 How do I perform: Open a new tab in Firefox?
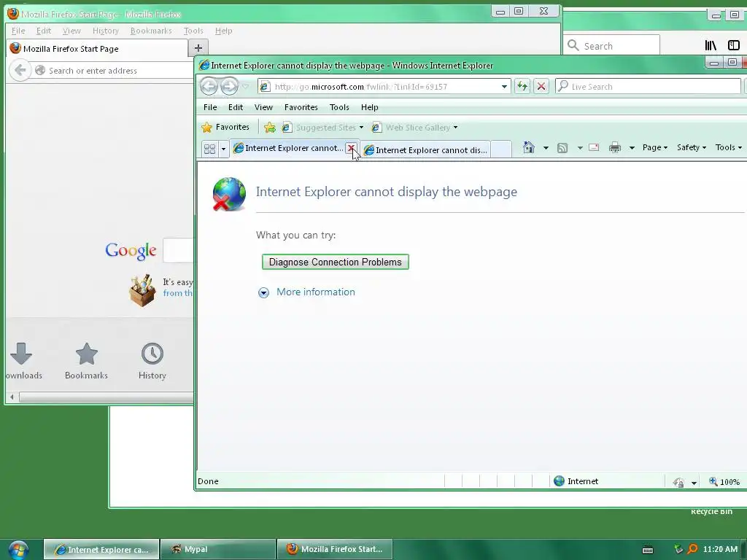tap(198, 47)
